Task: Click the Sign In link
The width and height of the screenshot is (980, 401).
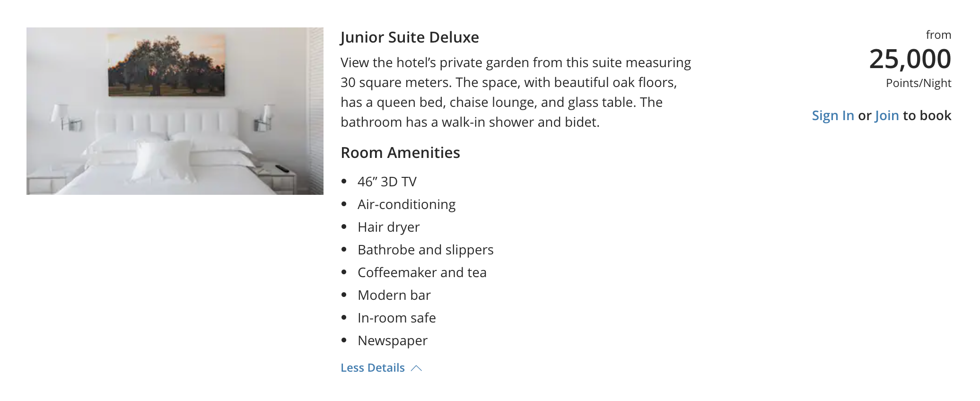Action: (x=833, y=115)
